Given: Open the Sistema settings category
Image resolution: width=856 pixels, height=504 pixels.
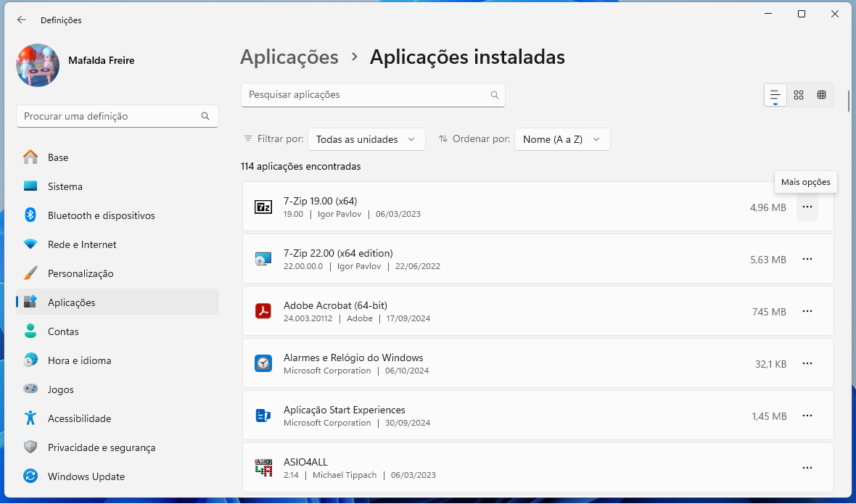Looking at the screenshot, I should [x=118, y=186].
